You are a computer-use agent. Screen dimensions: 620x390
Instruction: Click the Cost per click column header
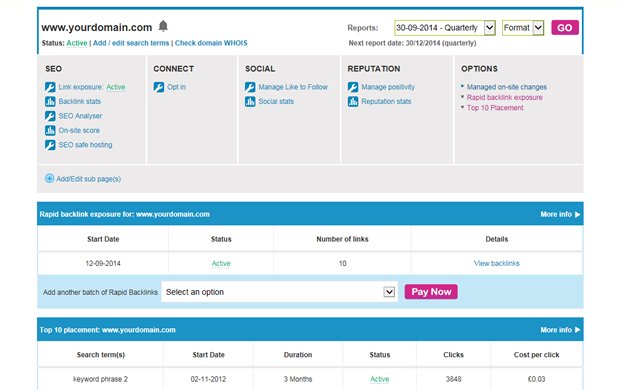pyautogui.click(x=537, y=355)
